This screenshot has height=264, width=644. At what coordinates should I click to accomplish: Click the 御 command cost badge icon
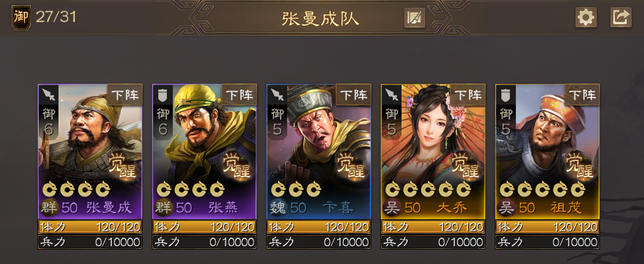[21, 17]
